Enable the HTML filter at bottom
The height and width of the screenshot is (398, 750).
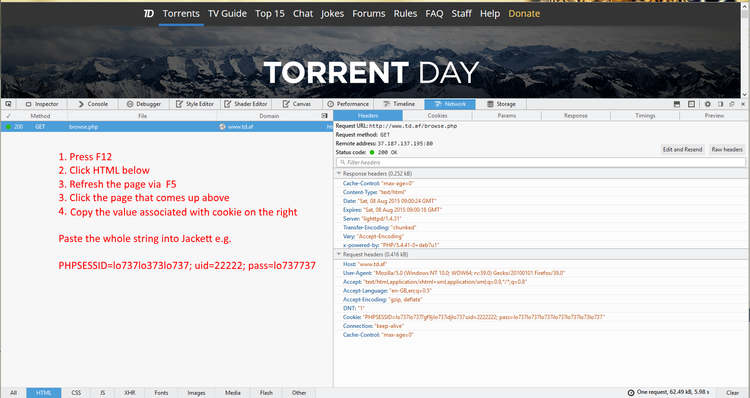[44, 393]
